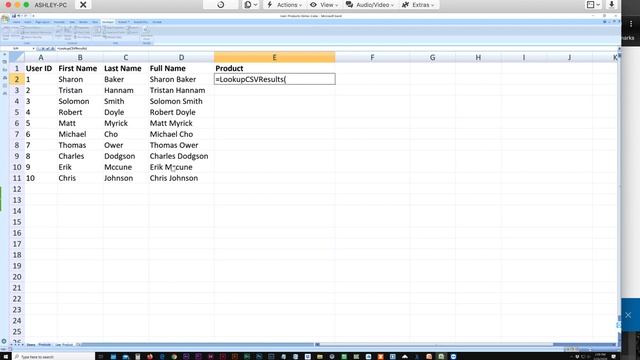
Task: Click the last name cell 'Dodgson'
Action: (126, 156)
